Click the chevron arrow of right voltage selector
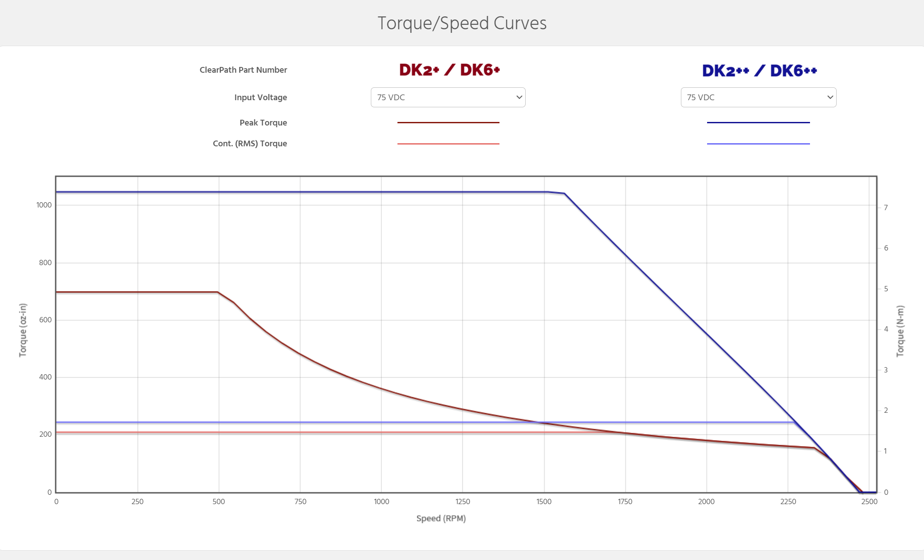The height and width of the screenshot is (560, 924). (830, 97)
